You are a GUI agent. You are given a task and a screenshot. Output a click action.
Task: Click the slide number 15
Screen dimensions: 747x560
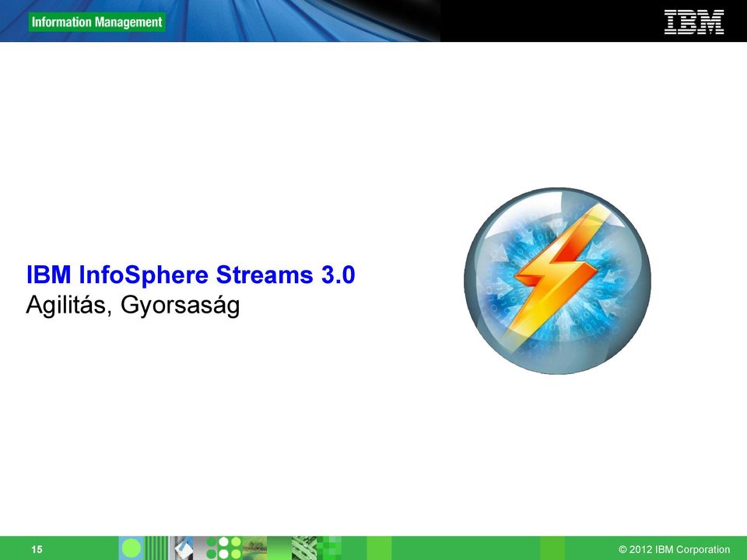click(x=37, y=550)
